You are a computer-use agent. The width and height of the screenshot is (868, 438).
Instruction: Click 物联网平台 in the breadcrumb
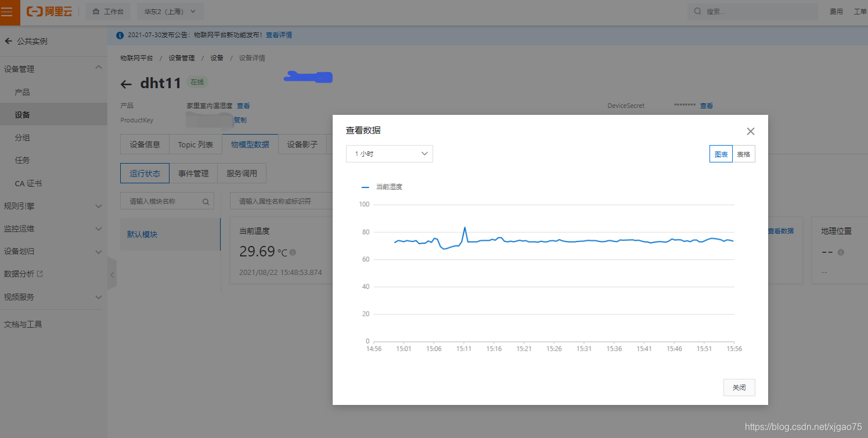click(137, 58)
